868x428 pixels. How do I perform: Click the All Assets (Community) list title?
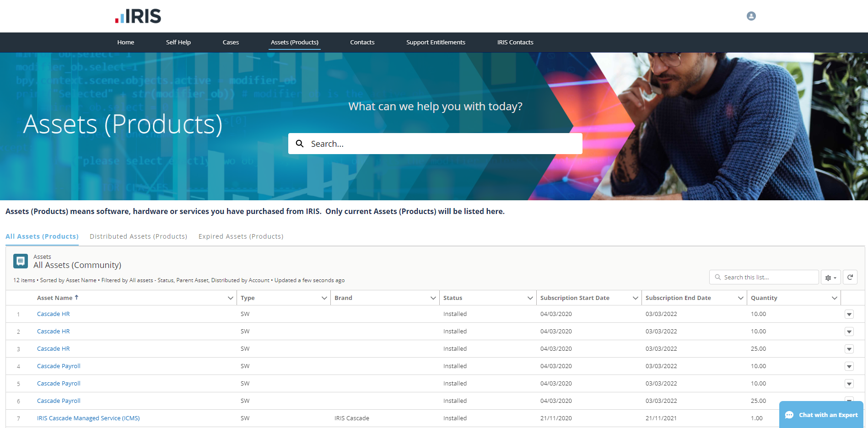[x=77, y=265]
